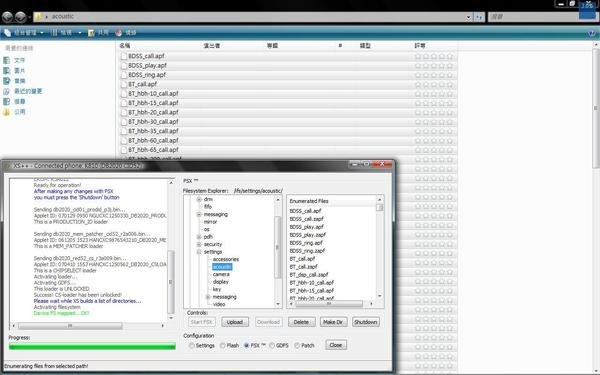
Task: Select the display folder in the tree
Action: click(x=221, y=282)
